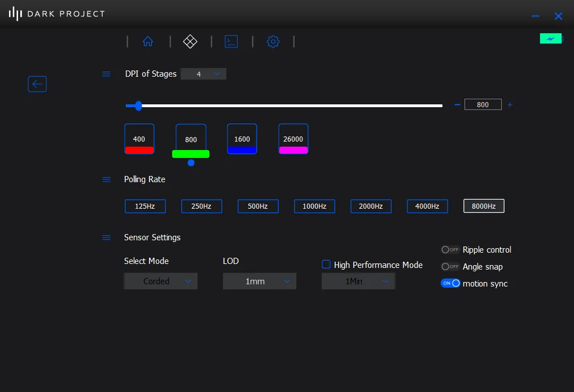Open the macro terminal tab icon
574x392 pixels.
[x=231, y=41]
